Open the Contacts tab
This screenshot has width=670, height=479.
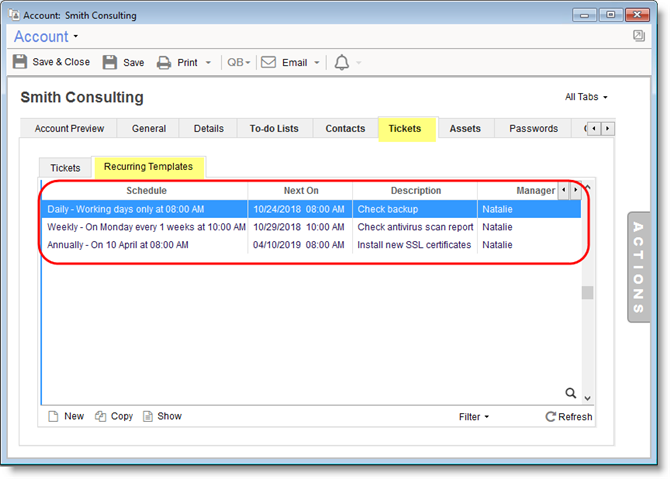[x=345, y=129]
